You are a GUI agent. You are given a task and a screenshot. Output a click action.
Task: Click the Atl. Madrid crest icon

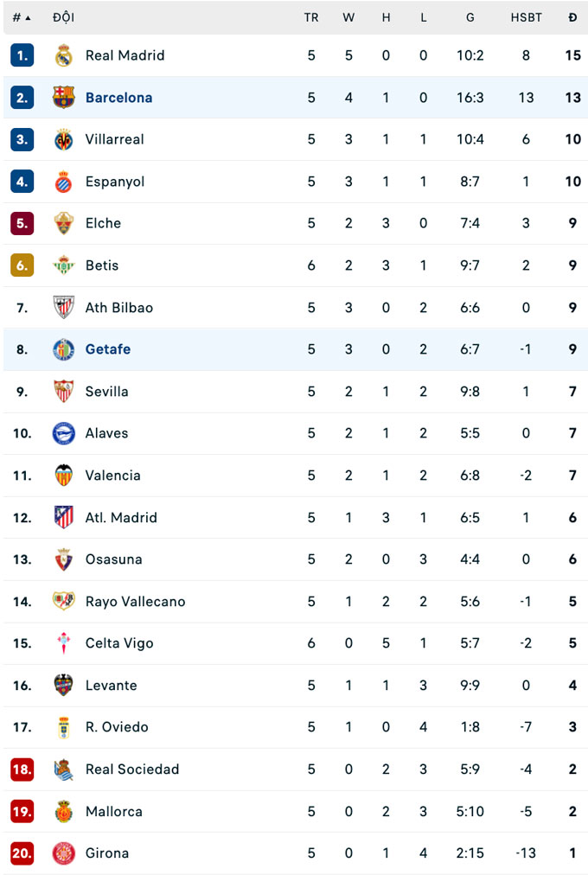coord(64,517)
